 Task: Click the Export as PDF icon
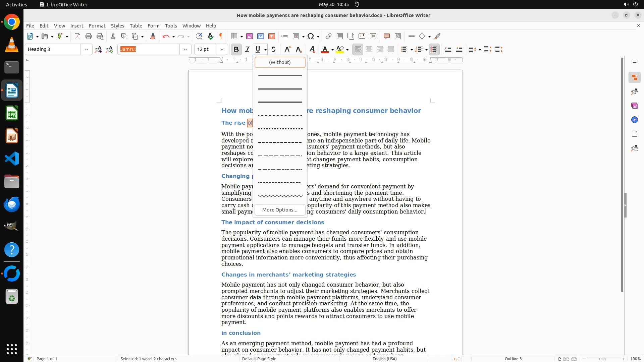coord(77,36)
